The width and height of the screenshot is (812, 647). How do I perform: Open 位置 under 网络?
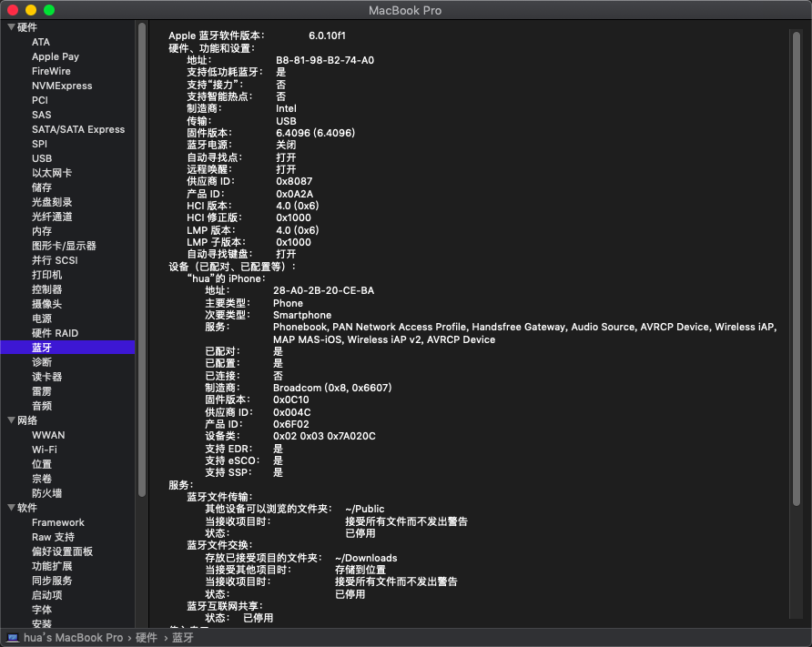point(42,464)
